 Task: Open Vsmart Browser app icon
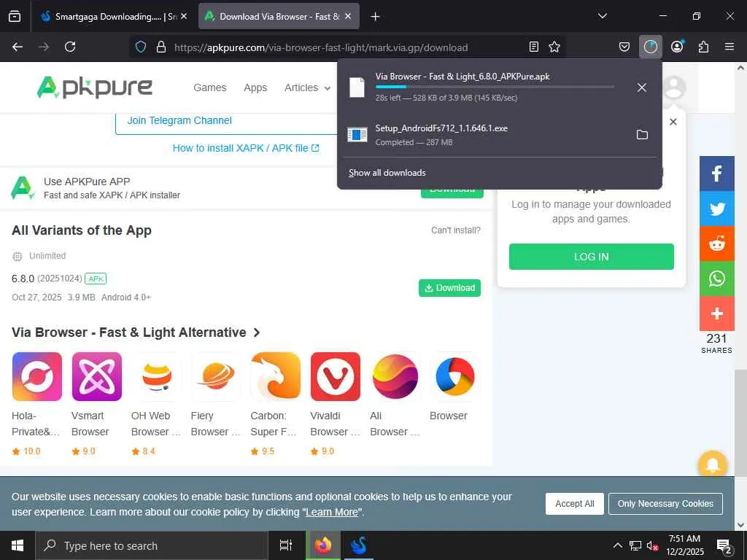(97, 376)
